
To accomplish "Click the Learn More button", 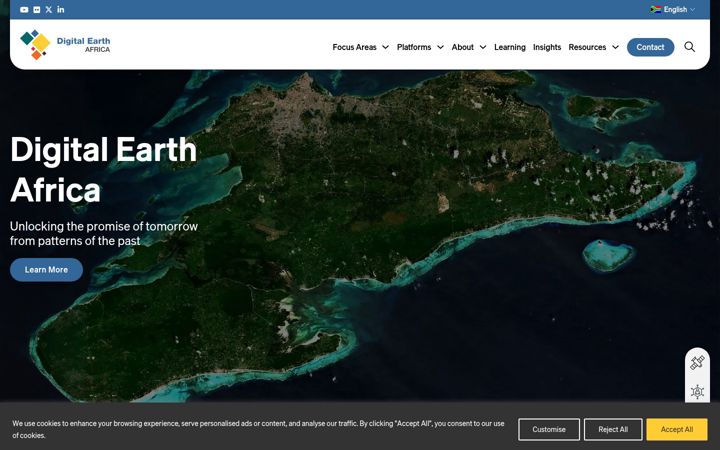I will (46, 270).
